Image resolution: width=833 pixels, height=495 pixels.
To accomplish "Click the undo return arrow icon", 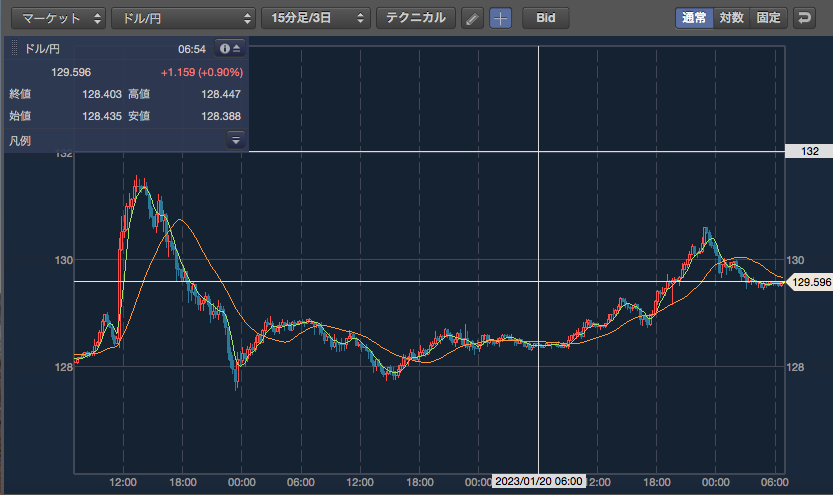I will (804, 18).
